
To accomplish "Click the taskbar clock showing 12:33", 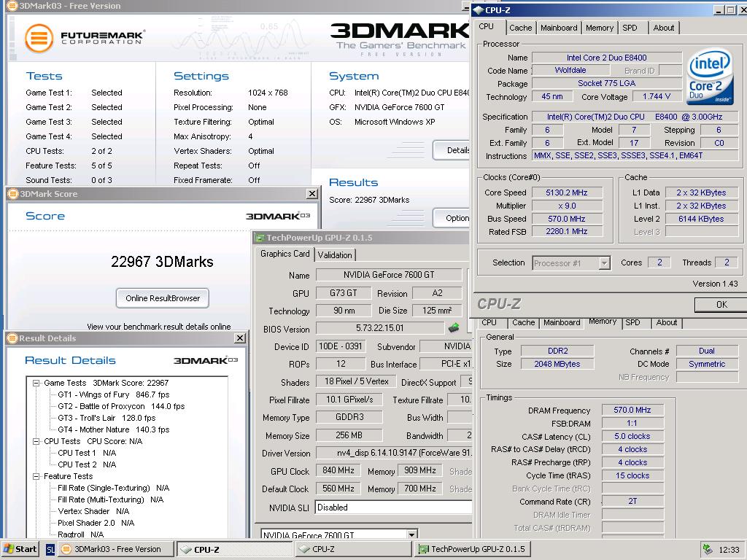I will pyautogui.click(x=729, y=550).
